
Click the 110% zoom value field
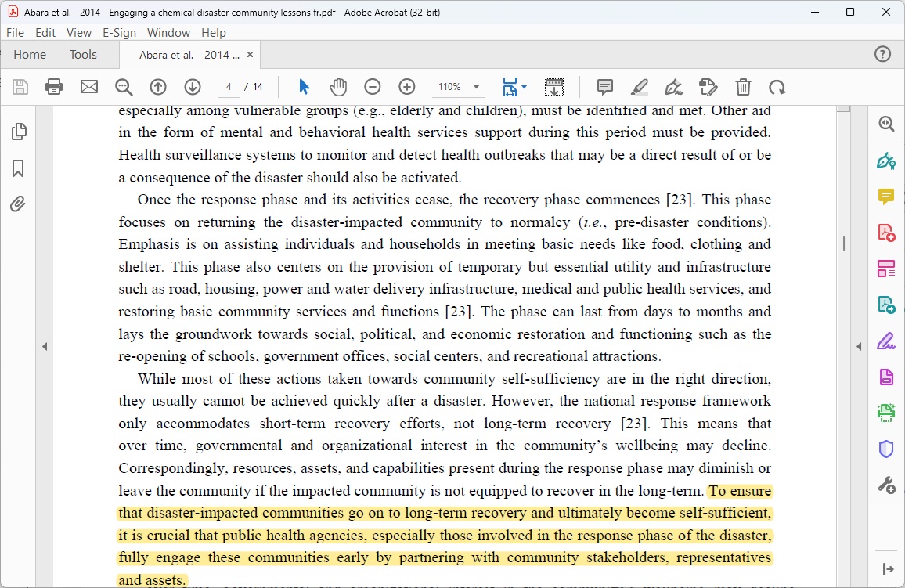pyautogui.click(x=449, y=87)
